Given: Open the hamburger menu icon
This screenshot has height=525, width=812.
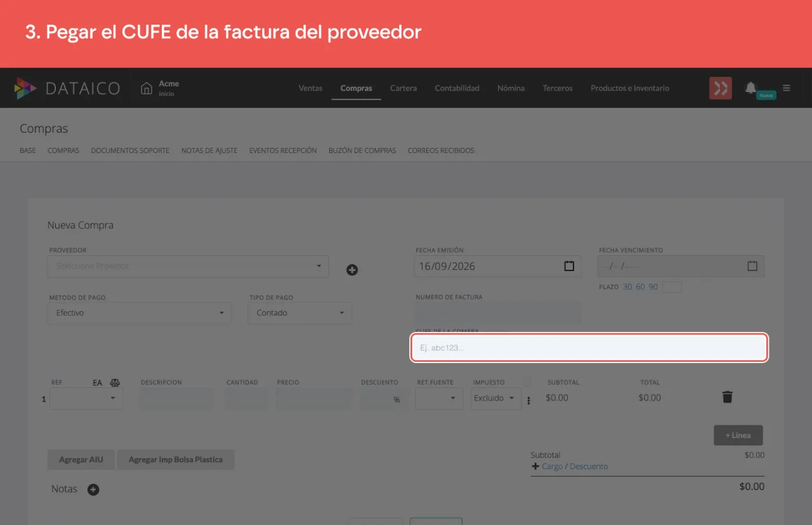Looking at the screenshot, I should [x=787, y=88].
